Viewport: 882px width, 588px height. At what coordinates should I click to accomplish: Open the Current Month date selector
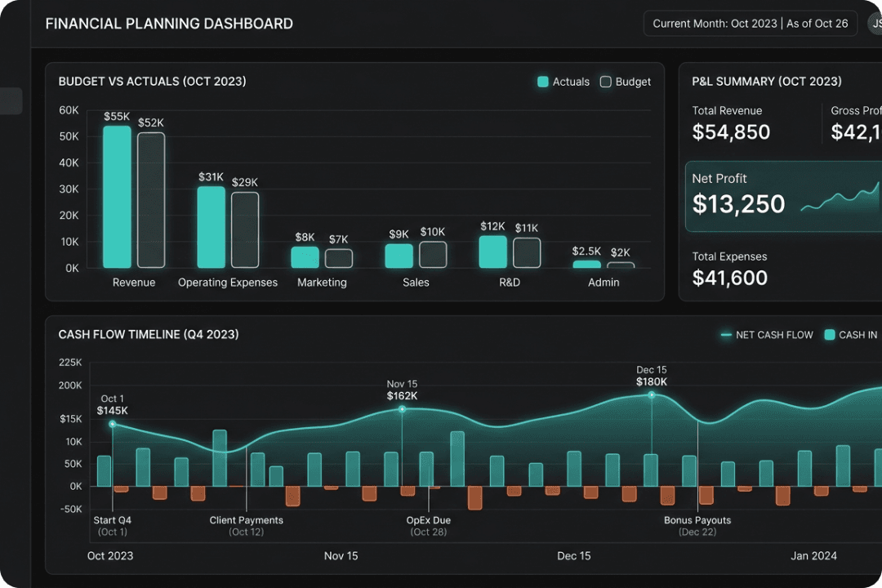751,24
